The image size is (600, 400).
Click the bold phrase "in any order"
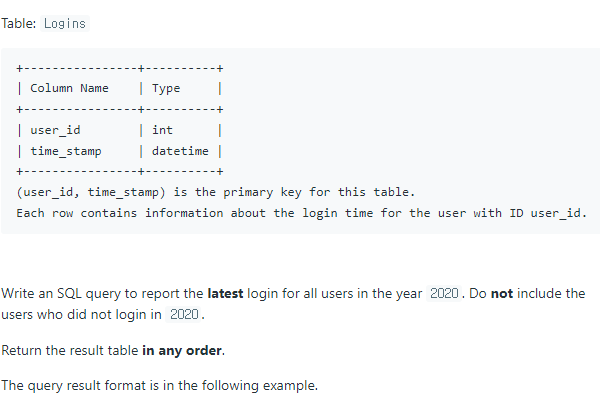[x=171, y=350]
